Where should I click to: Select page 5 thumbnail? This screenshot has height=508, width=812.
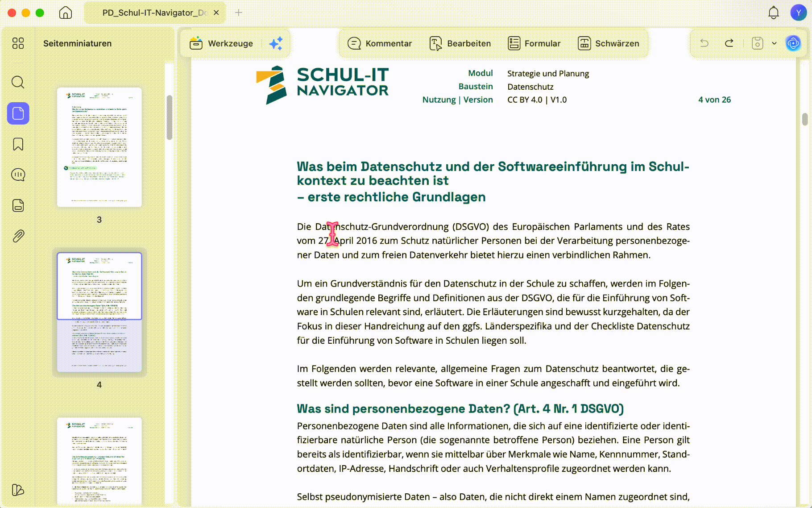click(x=99, y=461)
